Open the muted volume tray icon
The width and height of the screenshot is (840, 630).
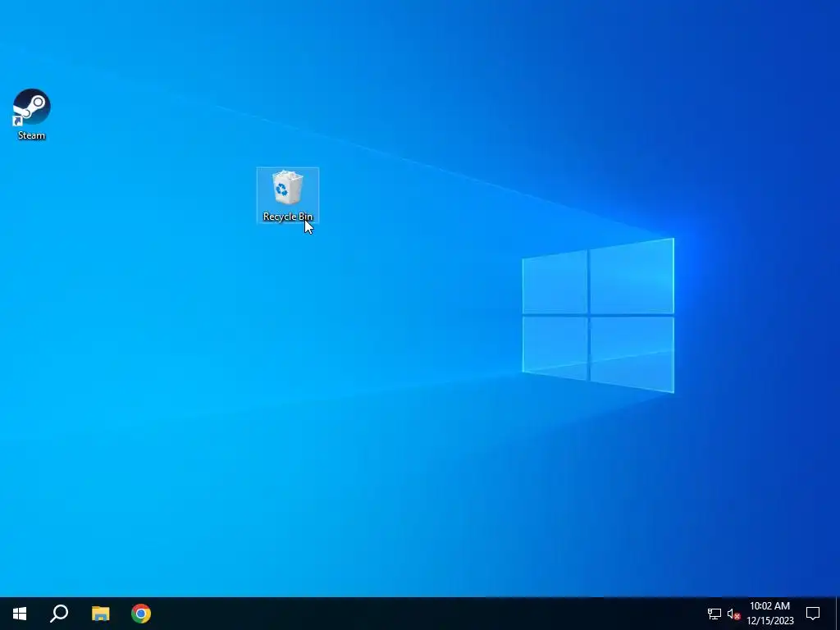tap(733, 614)
